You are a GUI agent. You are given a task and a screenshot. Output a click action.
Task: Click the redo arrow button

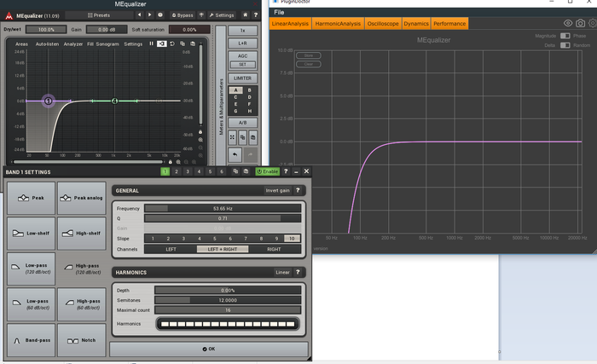click(x=250, y=154)
